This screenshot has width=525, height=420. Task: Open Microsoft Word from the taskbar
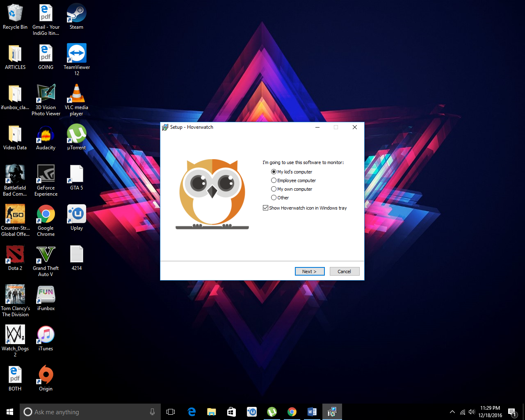pos(312,412)
